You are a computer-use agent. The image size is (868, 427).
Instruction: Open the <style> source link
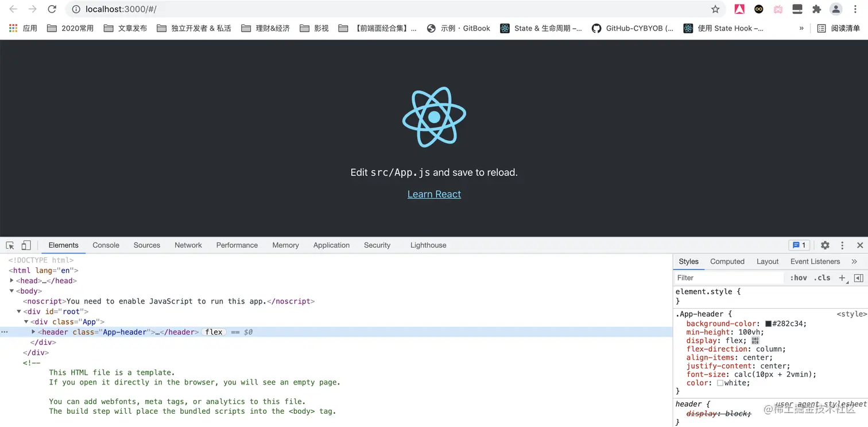click(x=851, y=314)
